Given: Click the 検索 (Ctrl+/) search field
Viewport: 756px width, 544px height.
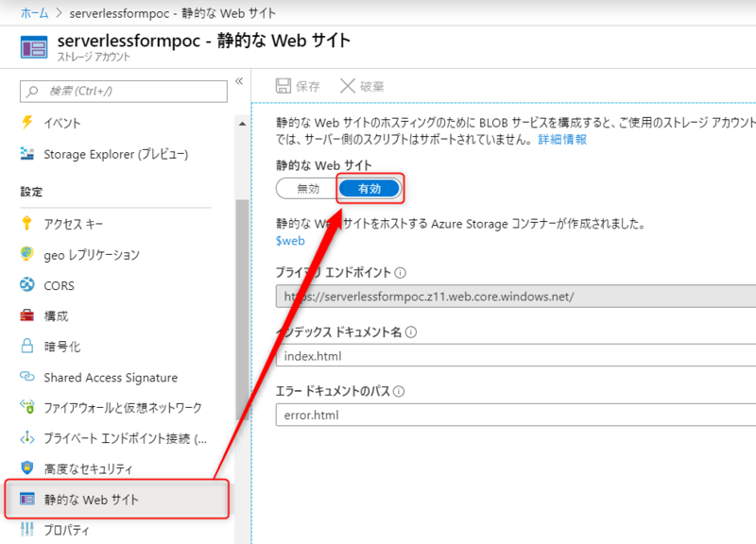Looking at the screenshot, I should tap(124, 91).
